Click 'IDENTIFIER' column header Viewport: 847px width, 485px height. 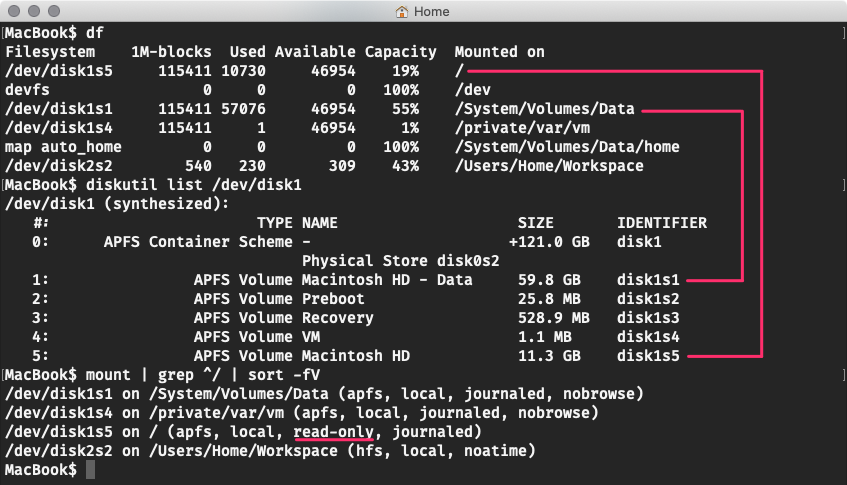click(662, 223)
